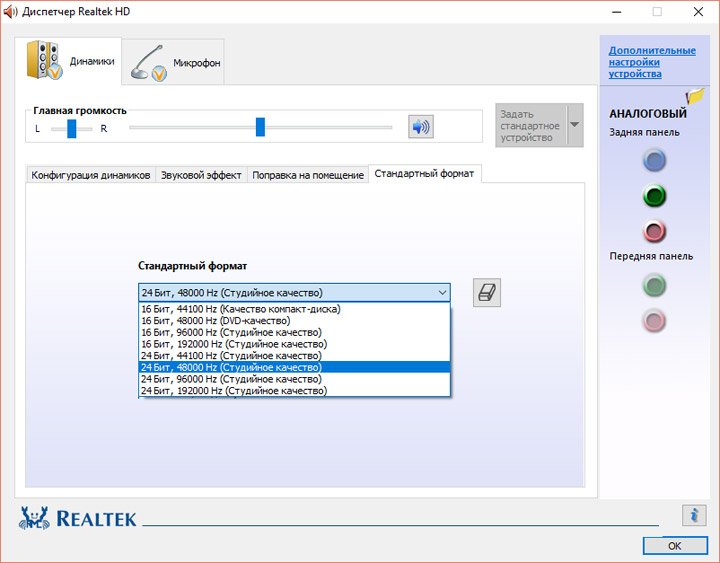The image size is (720, 563).
Task: Choose 16 Бит, 44100 Hz compact disc quality
Action: click(294, 309)
